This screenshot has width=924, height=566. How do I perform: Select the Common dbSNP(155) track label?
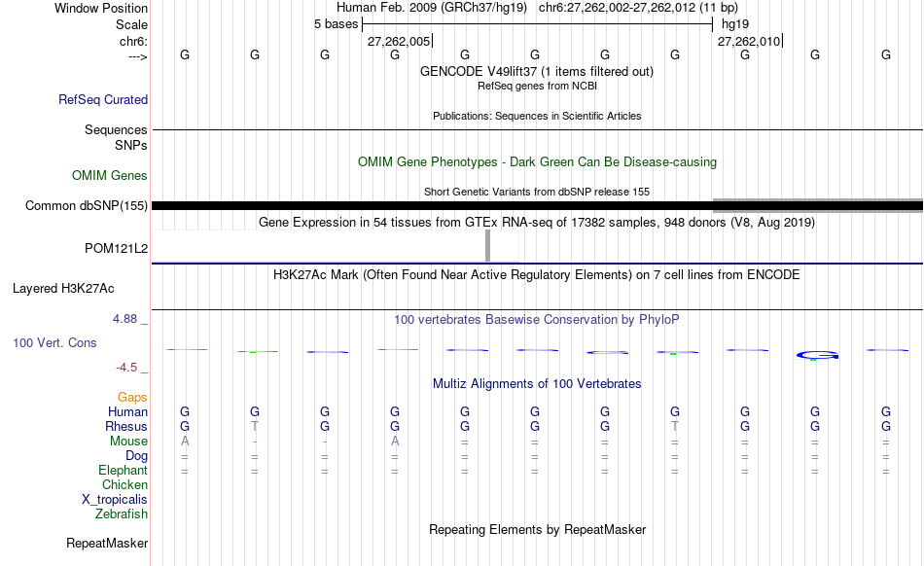(x=87, y=205)
